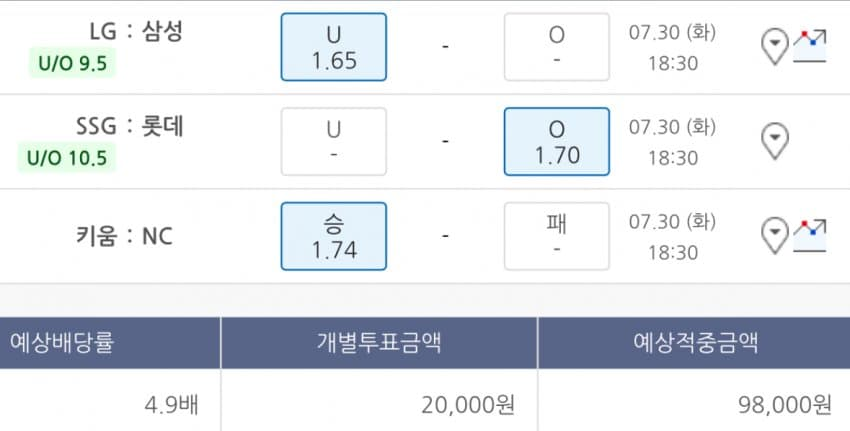Click the 개별투표금액 column header
This screenshot has width=850, height=431.
tap(379, 343)
